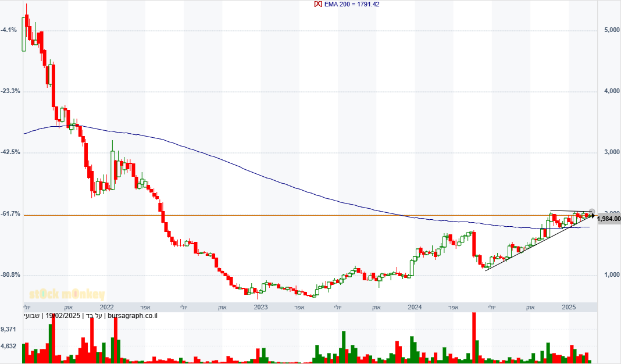Viewport: 621px width, 364px height.
Task: Click the -4.1% percentage label
Action: click(x=9, y=30)
